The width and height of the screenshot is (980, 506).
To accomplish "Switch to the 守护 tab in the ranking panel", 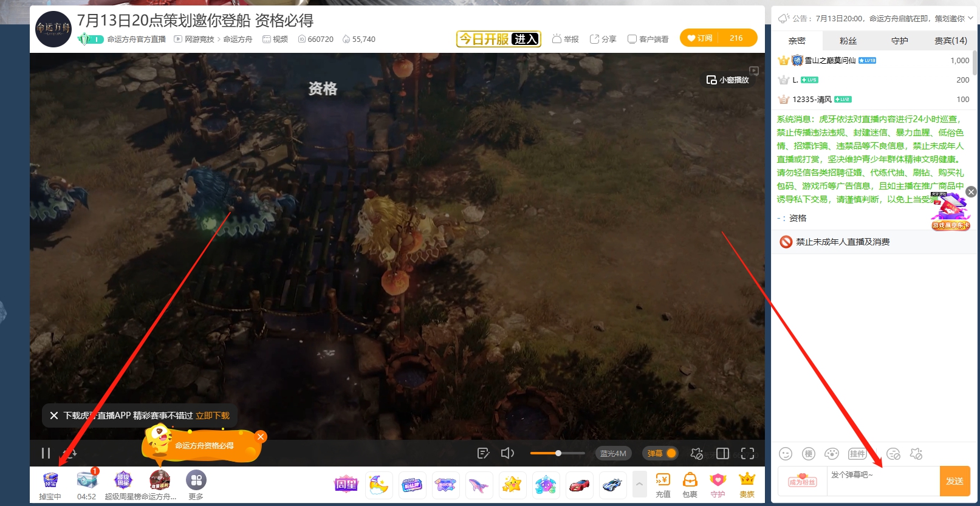I will 900,41.
